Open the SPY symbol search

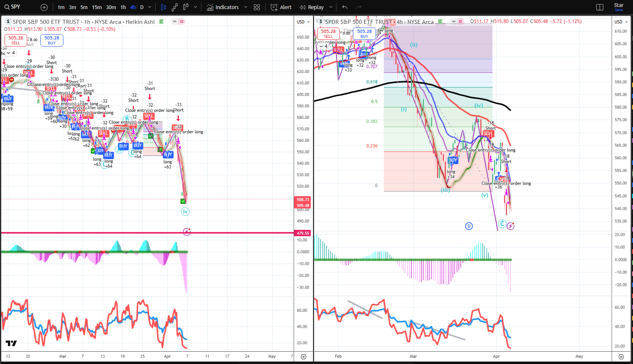pos(12,7)
